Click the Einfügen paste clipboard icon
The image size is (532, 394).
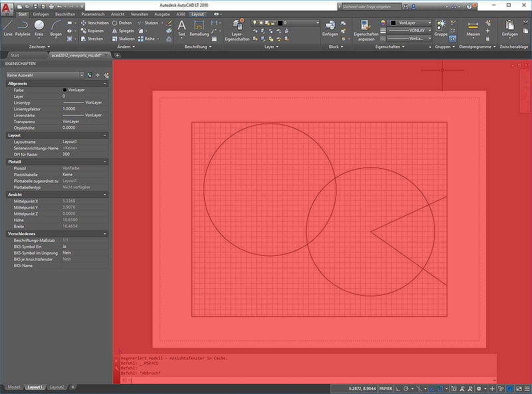pos(509,28)
